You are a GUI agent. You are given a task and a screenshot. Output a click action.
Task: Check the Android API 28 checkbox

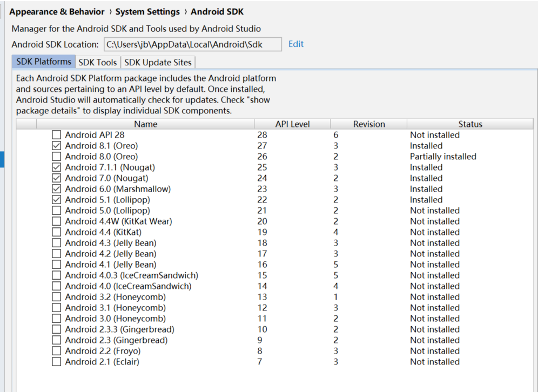point(57,135)
